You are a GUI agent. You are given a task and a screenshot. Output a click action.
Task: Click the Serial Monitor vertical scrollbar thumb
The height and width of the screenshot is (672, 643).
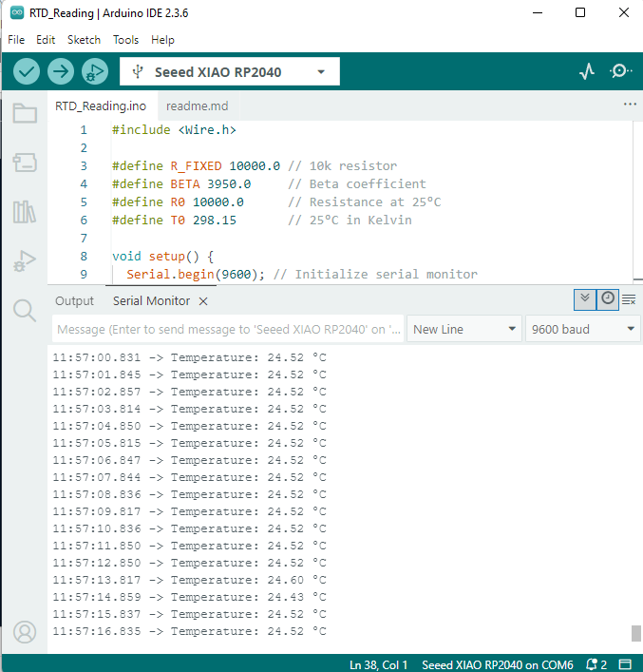coord(636,633)
